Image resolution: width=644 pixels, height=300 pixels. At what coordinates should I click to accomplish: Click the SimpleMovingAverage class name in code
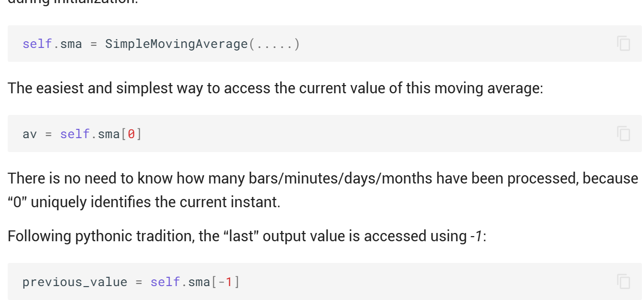coord(177,44)
